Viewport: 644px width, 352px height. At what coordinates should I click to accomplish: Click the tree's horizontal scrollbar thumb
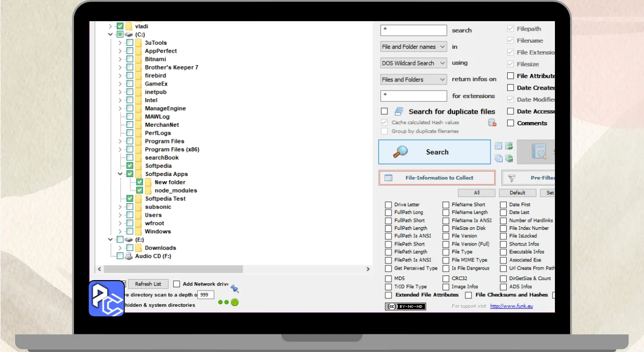pos(173,269)
